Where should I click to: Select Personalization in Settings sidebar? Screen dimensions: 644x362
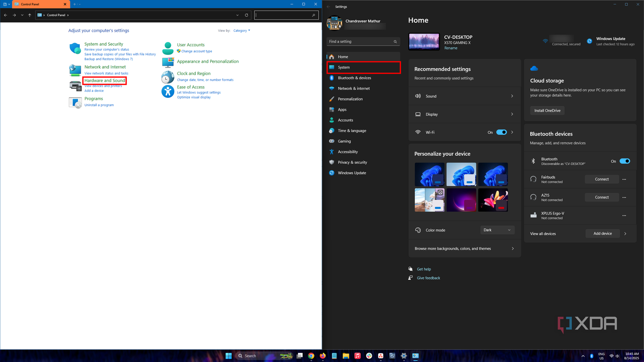click(364, 99)
